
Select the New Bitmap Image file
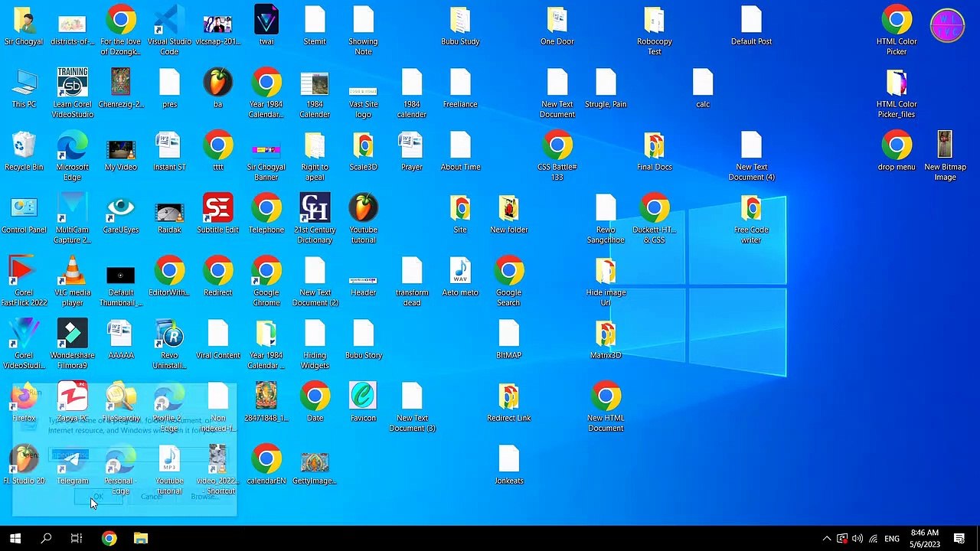945,156
